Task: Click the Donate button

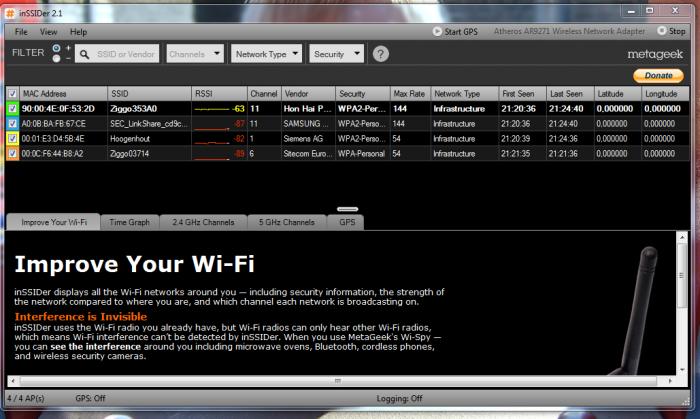Action: point(658,75)
